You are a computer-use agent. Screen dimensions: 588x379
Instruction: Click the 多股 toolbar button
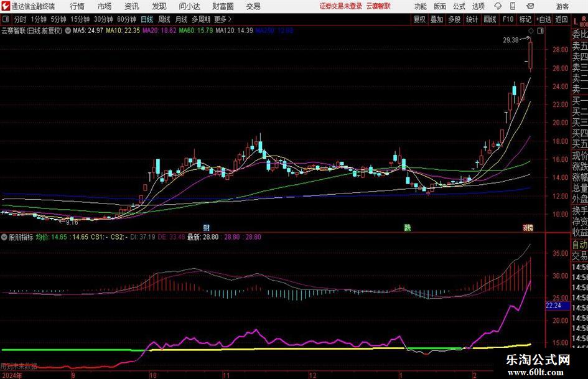[x=454, y=19]
